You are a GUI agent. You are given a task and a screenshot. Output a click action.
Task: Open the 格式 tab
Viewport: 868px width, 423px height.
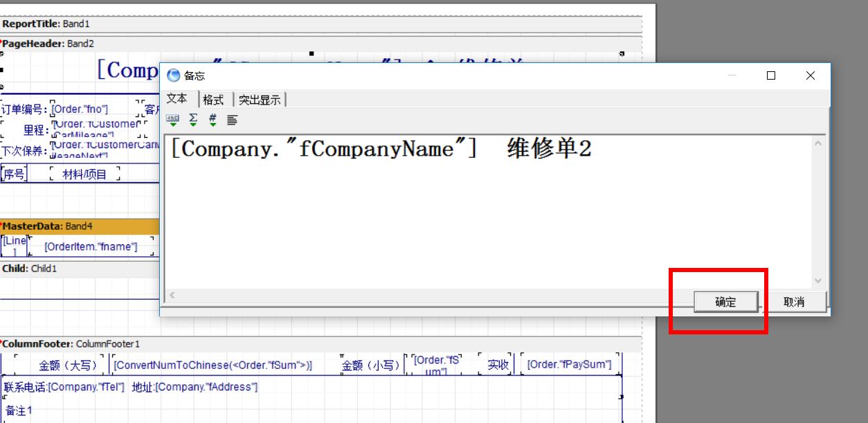(215, 100)
